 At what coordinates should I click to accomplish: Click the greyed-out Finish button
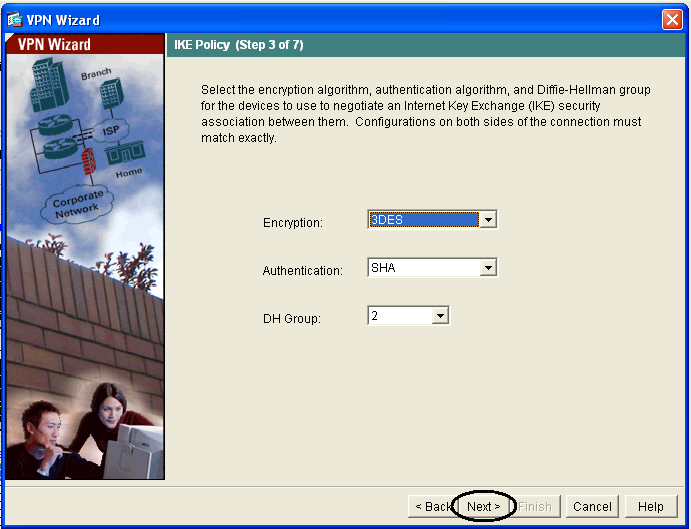point(535,507)
